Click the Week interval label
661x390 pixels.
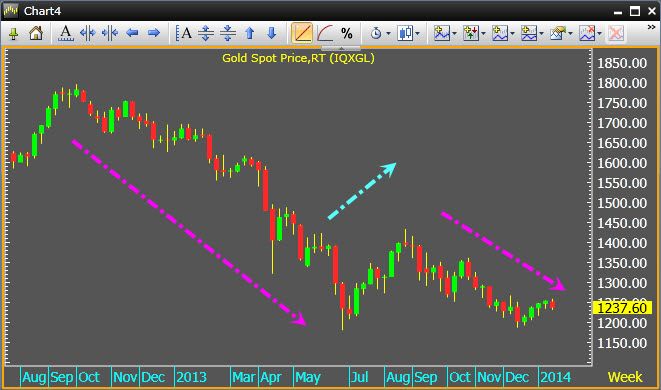[x=625, y=377]
